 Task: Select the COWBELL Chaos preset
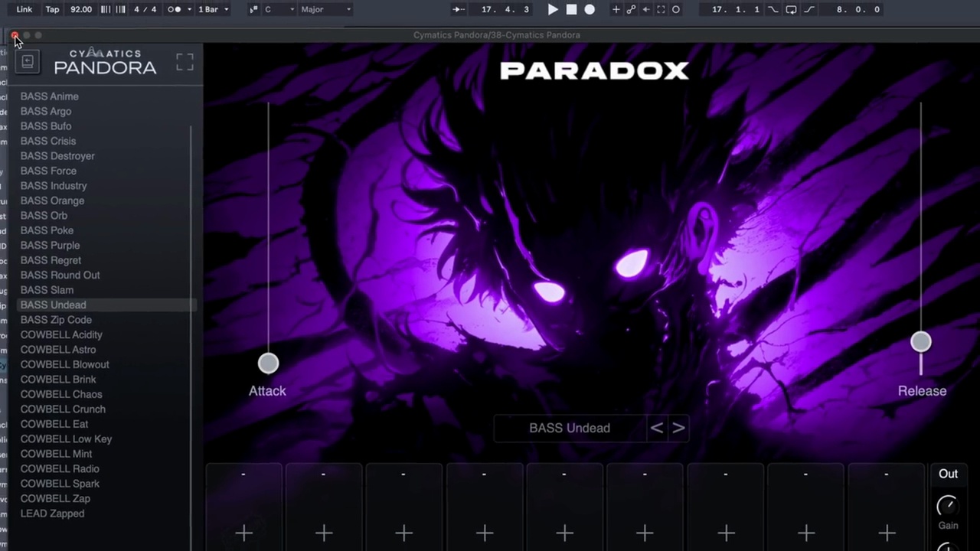tap(61, 394)
